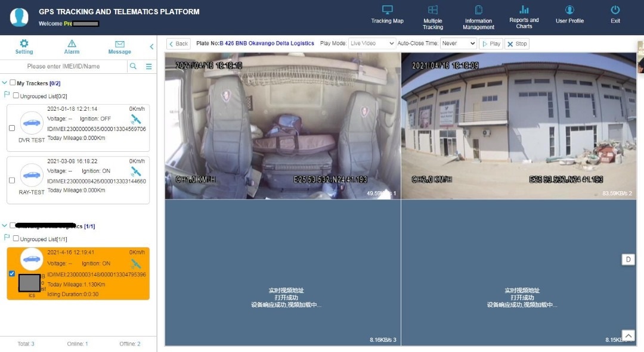The width and height of the screenshot is (644, 352).
Task: Switch to the Alarm tab
Action: pos(72,47)
